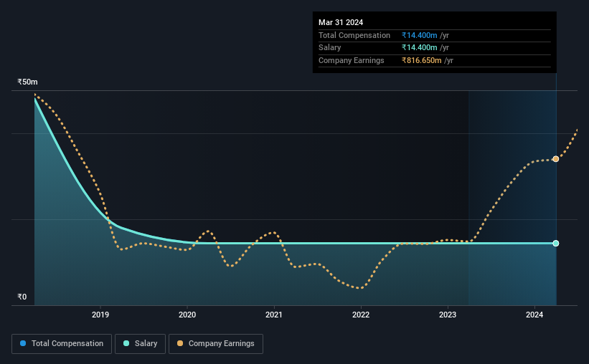Image resolution: width=589 pixels, height=364 pixels.
Task: Click the Company Earnings label in tooltip
Action: coord(352,60)
